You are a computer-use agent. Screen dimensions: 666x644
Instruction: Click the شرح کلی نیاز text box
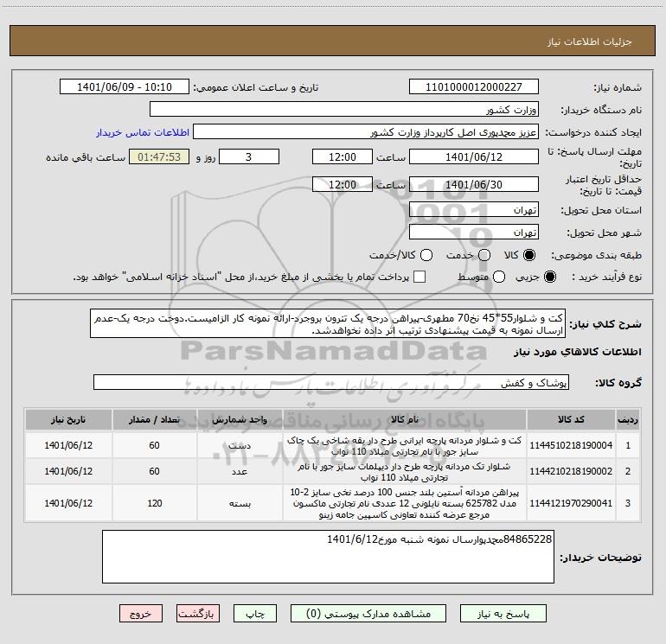[328, 323]
